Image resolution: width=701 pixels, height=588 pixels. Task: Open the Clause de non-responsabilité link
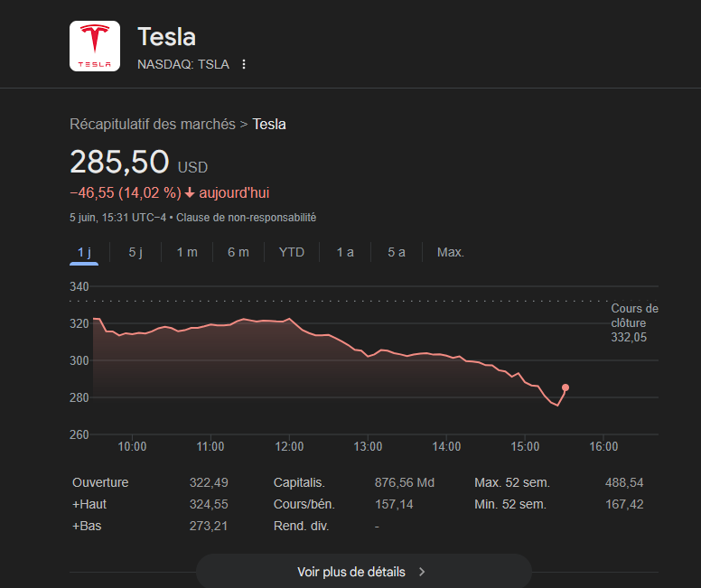pyautogui.click(x=246, y=218)
